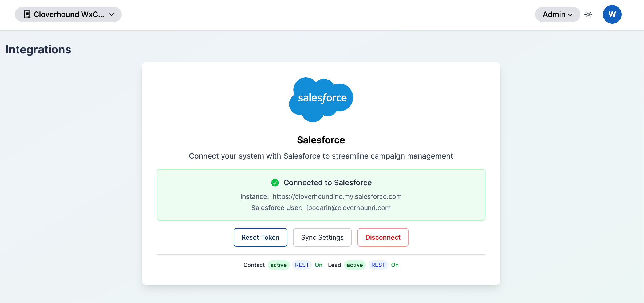Image resolution: width=644 pixels, height=303 pixels.
Task: Click the Contact label
Action: [254, 265]
